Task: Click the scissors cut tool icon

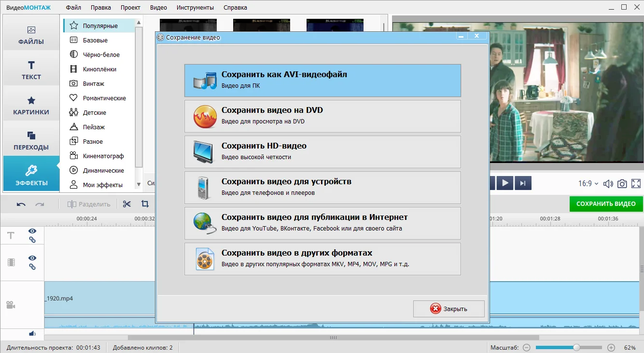Action: [127, 204]
